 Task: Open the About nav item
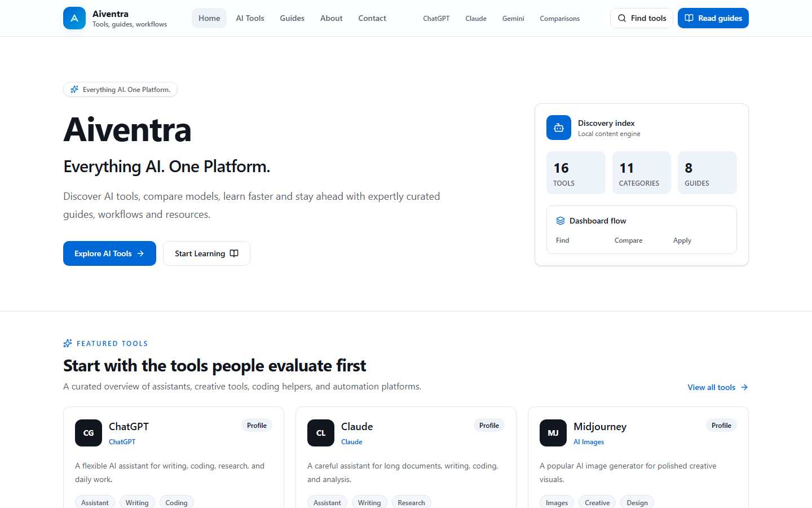[x=332, y=18]
